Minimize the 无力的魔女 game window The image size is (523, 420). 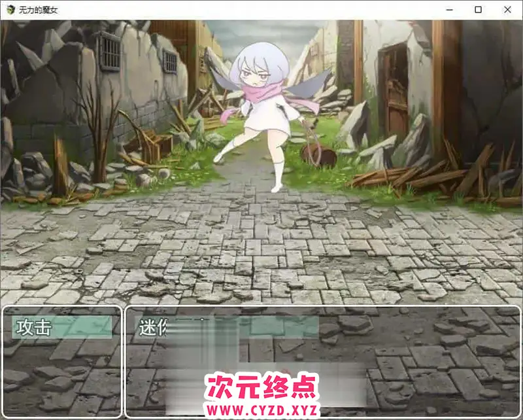point(449,10)
